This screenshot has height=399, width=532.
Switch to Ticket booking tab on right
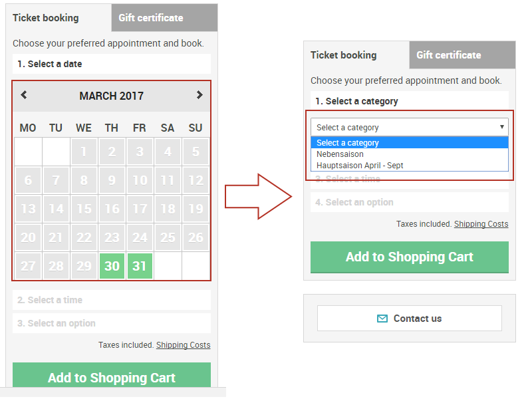pos(344,55)
